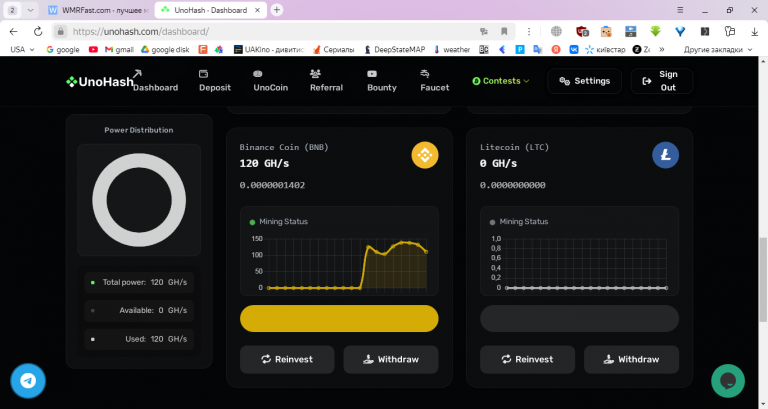Screen dimensions: 768x409
Task: Click the BNB yellow power bar
Action: tap(339, 318)
